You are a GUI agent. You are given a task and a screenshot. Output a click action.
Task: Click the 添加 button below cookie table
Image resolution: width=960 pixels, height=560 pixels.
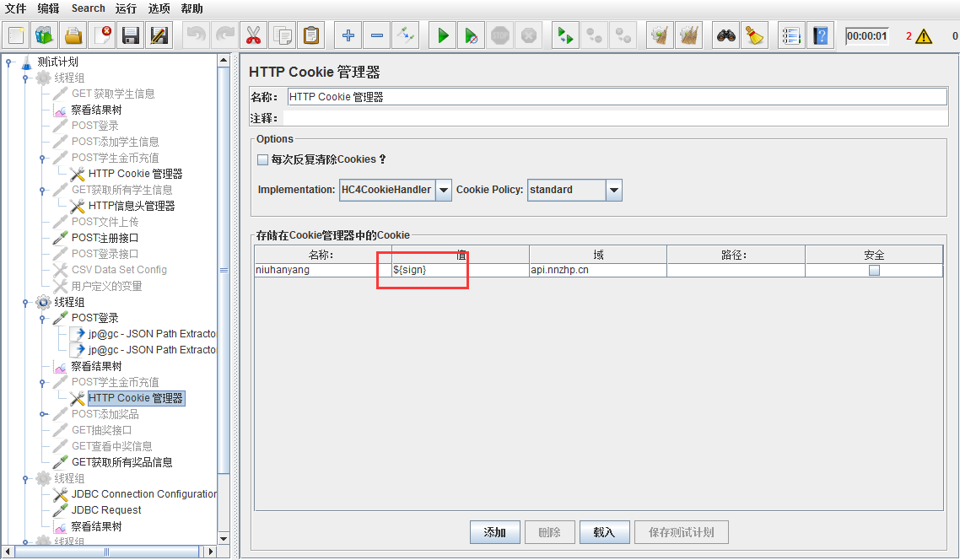tap(494, 532)
